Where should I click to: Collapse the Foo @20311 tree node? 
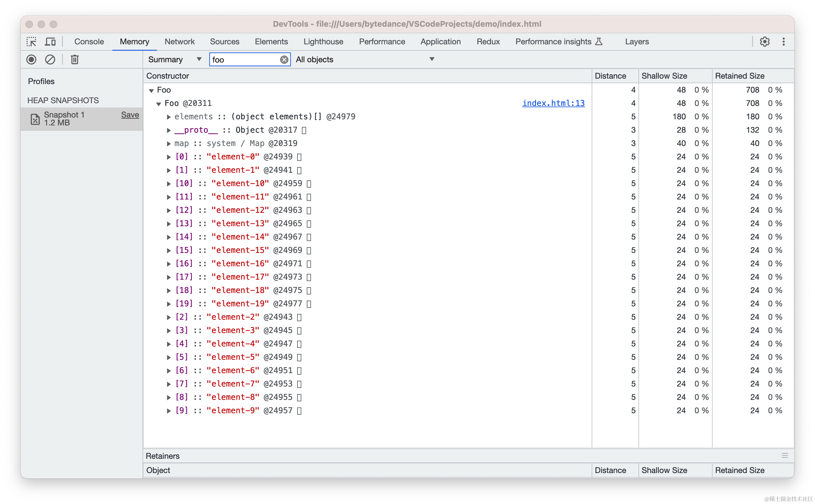[x=159, y=104]
